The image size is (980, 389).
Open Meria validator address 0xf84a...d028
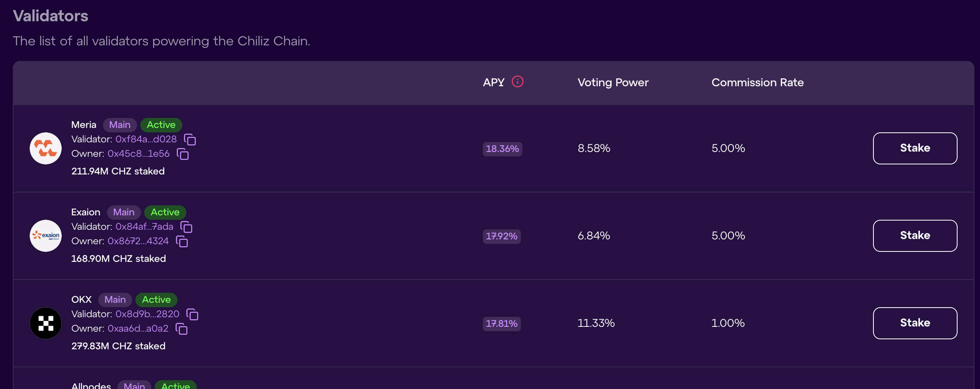tap(146, 139)
